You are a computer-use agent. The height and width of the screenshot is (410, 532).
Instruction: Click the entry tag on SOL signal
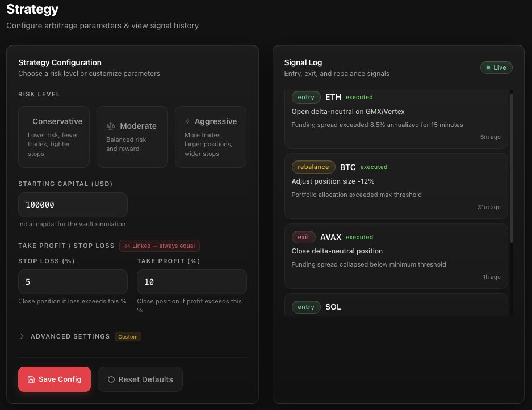tap(306, 307)
